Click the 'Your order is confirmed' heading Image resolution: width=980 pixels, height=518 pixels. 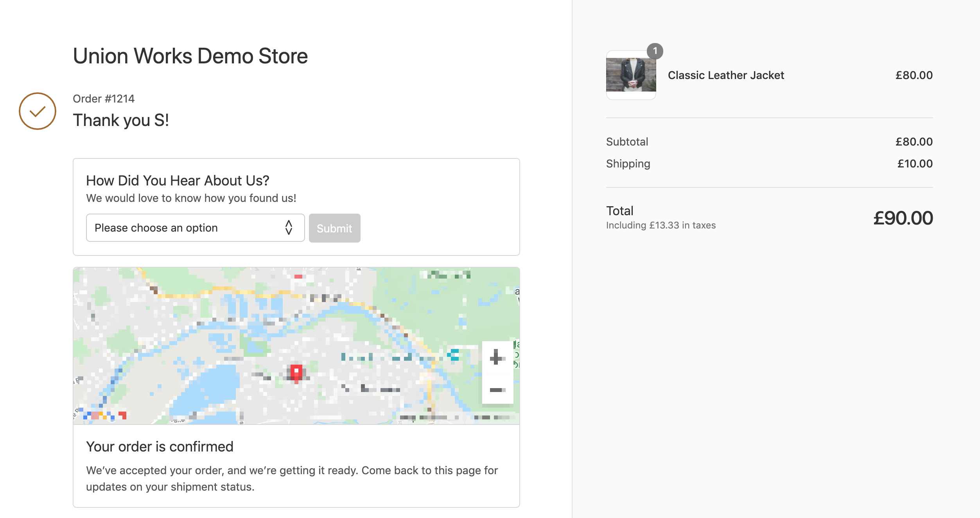(x=160, y=447)
